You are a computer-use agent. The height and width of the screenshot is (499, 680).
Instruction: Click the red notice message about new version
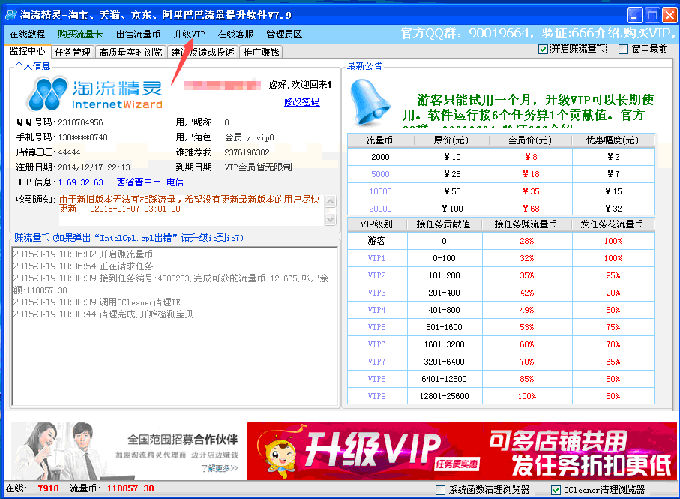(x=190, y=204)
